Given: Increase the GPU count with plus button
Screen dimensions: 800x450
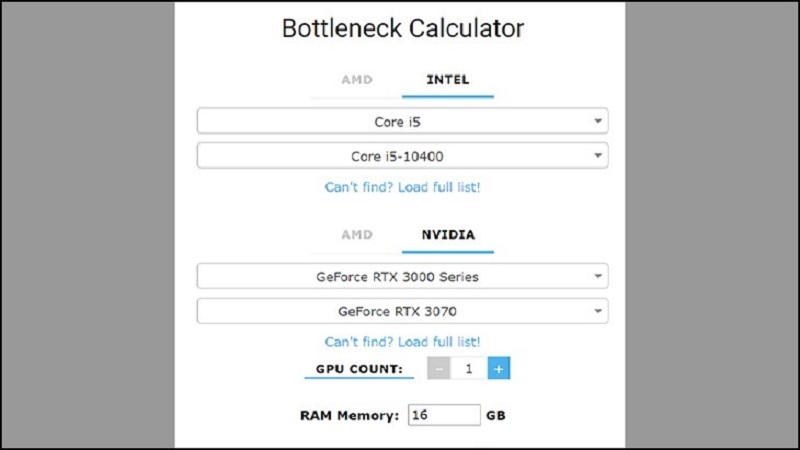Looking at the screenshot, I should point(499,368).
